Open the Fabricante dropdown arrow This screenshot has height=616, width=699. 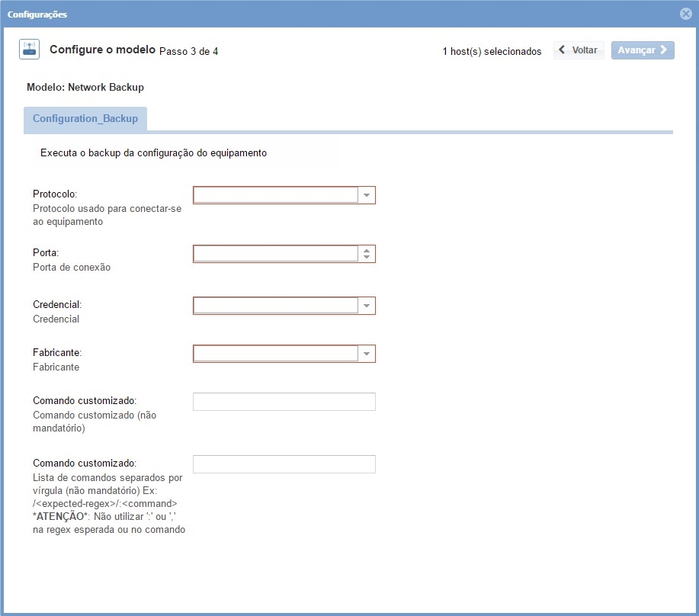click(x=367, y=354)
